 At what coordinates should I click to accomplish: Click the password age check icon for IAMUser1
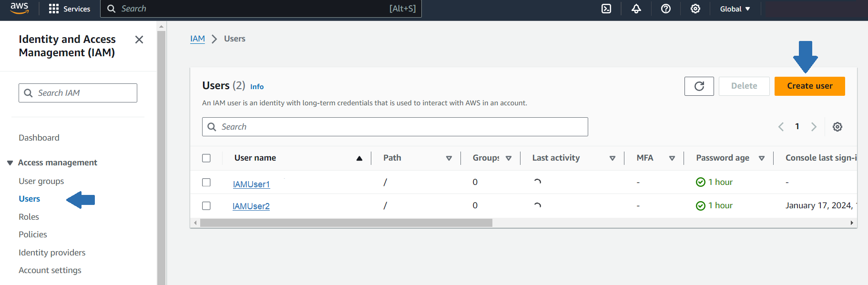coord(701,182)
